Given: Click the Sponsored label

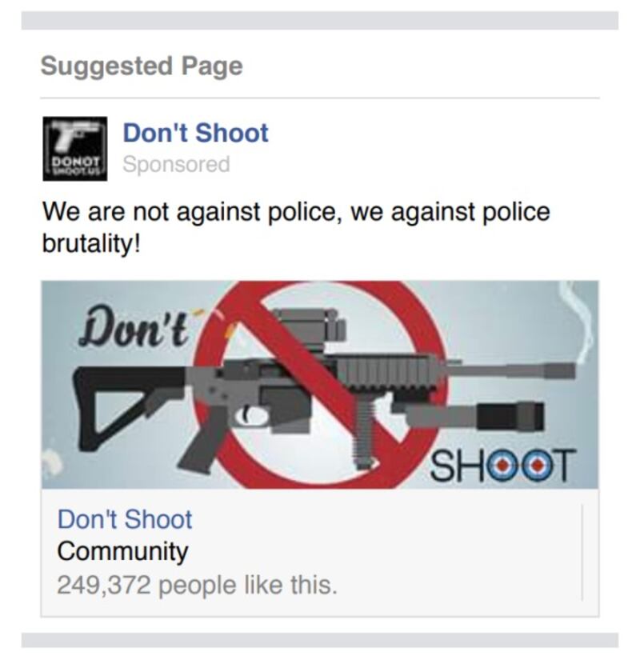Looking at the screenshot, I should click(x=176, y=164).
